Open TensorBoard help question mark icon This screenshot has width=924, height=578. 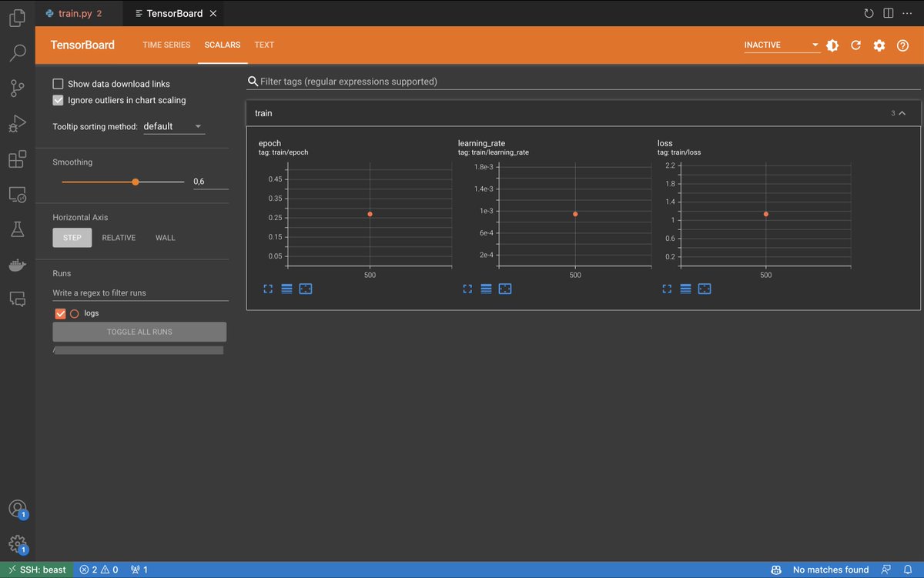point(902,45)
